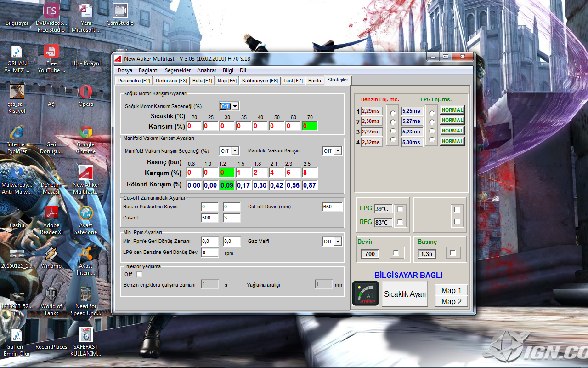588x368 pixels.
Task: Launch the CamStudio desktop shortcut
Action: pos(120,14)
